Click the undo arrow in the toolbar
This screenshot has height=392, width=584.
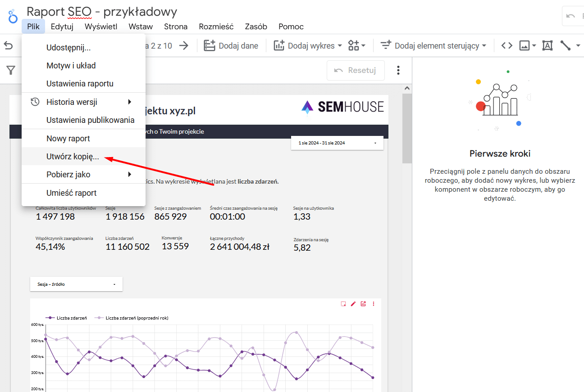[x=8, y=45]
